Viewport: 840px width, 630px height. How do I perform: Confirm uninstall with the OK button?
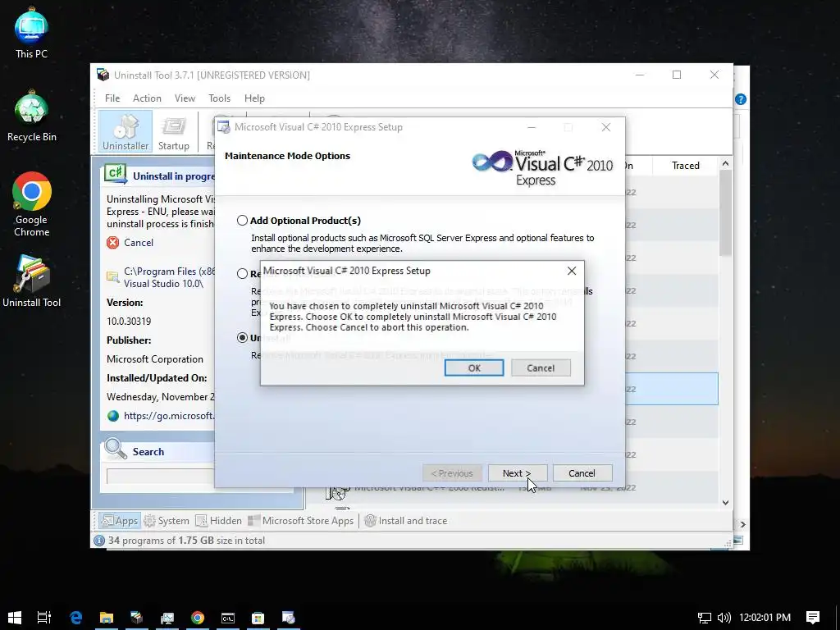point(473,368)
